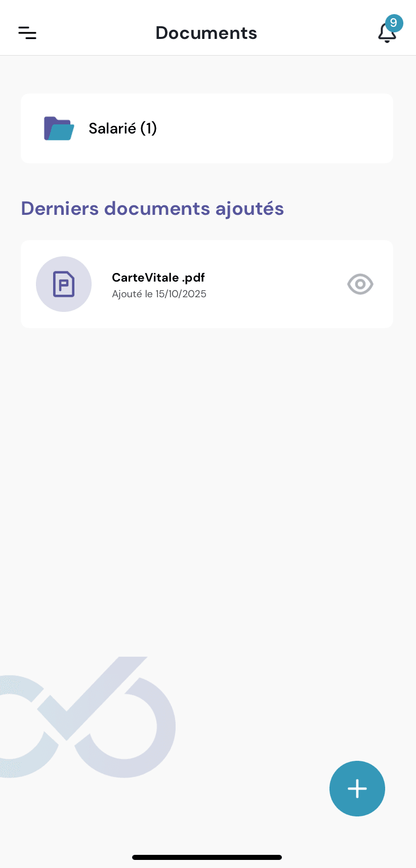
Task: Open the hamburger navigation menu
Action: [x=27, y=33]
